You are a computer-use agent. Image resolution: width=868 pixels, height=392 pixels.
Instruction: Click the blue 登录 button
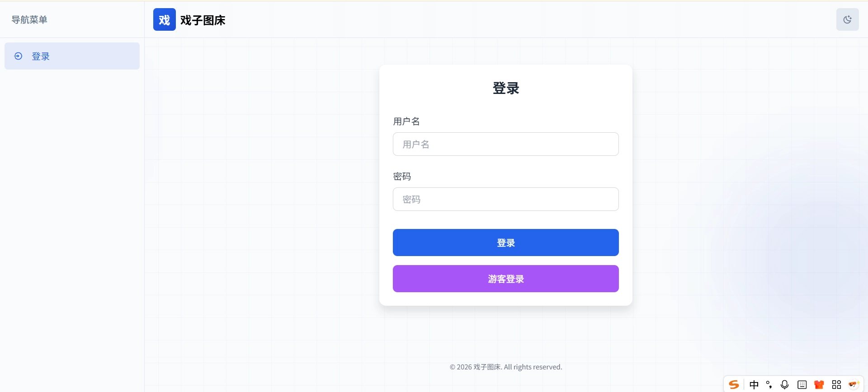[x=505, y=243]
